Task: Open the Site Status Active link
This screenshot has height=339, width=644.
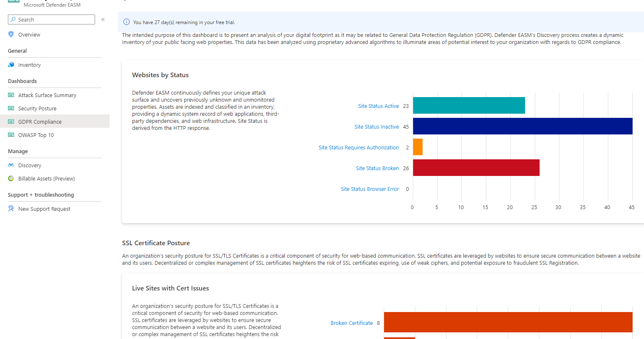Action: tap(378, 106)
